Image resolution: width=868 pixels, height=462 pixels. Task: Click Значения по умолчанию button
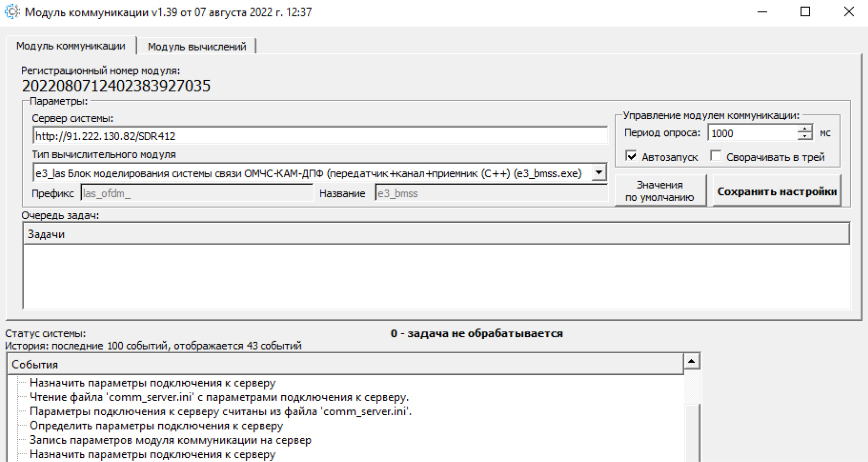[660, 191]
